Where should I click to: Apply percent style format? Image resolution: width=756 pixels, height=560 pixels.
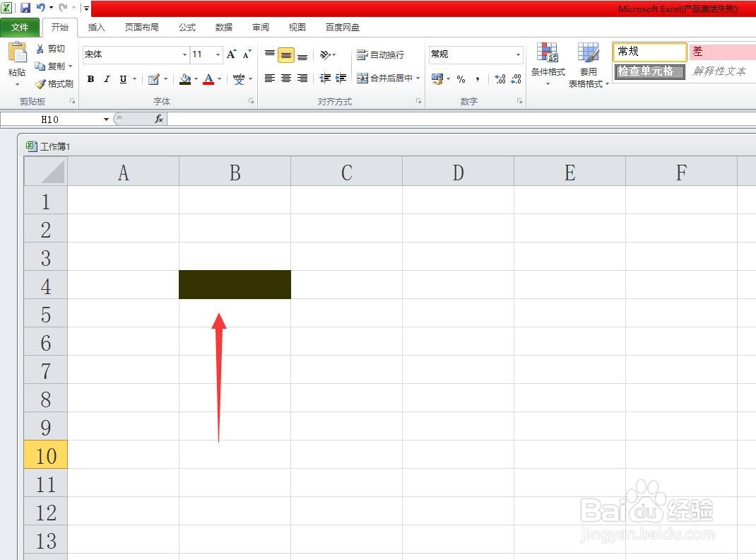click(461, 79)
